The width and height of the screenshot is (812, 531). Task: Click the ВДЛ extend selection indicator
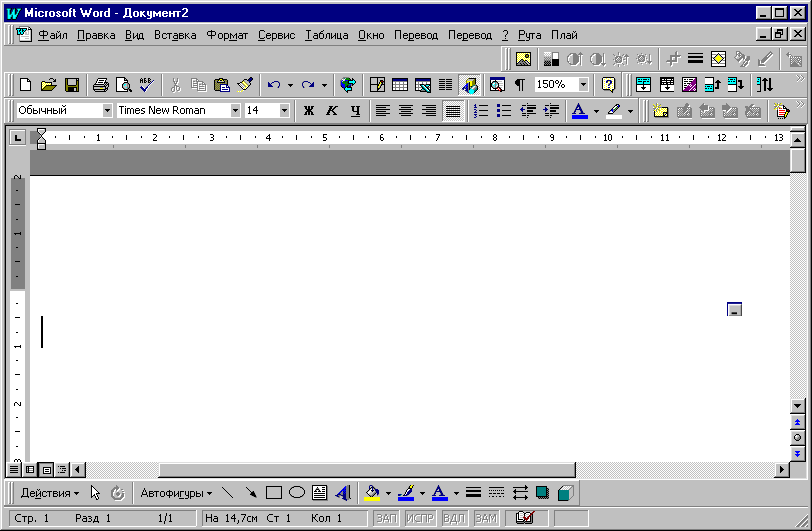[454, 518]
